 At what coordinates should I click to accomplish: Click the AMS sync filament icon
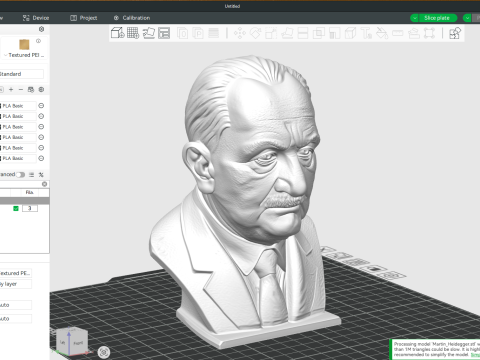pyautogui.click(x=31, y=89)
